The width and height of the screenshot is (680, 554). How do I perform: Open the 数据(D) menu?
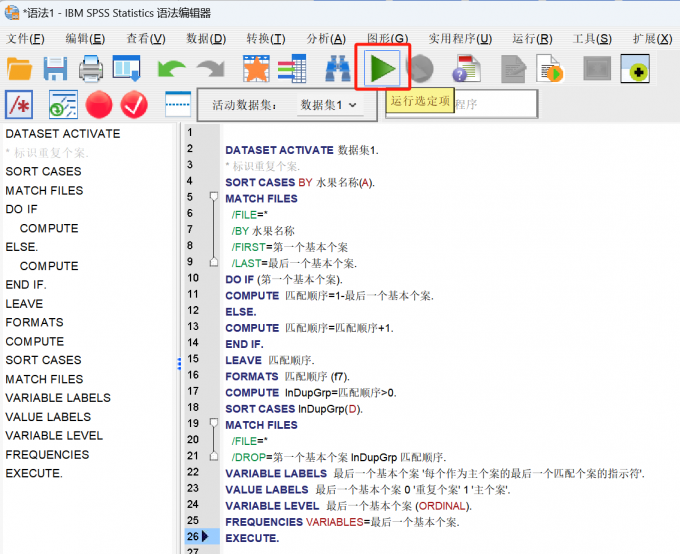pyautogui.click(x=206, y=39)
